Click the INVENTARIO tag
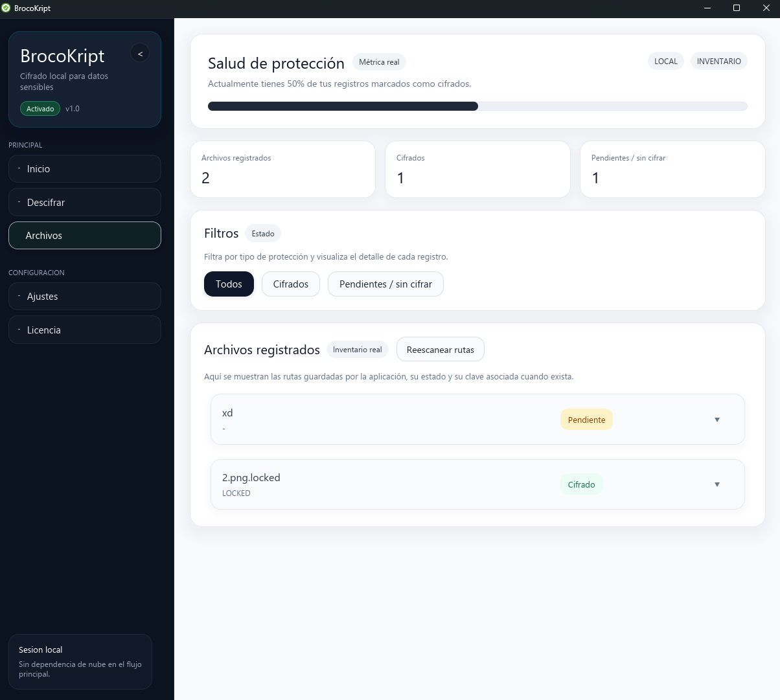 click(719, 62)
